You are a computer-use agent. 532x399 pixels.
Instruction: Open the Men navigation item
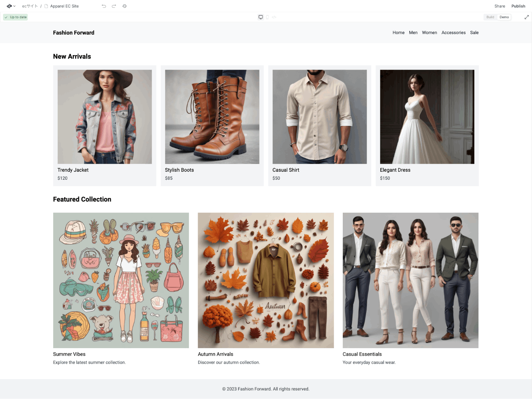pos(413,33)
